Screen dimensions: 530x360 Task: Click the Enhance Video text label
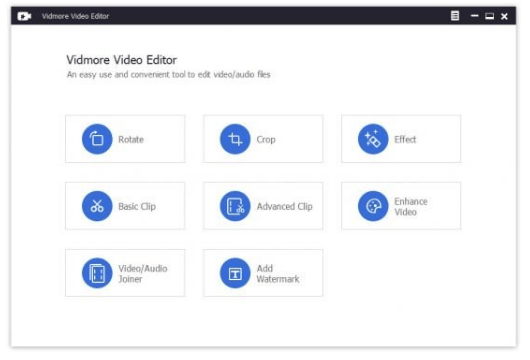(411, 207)
